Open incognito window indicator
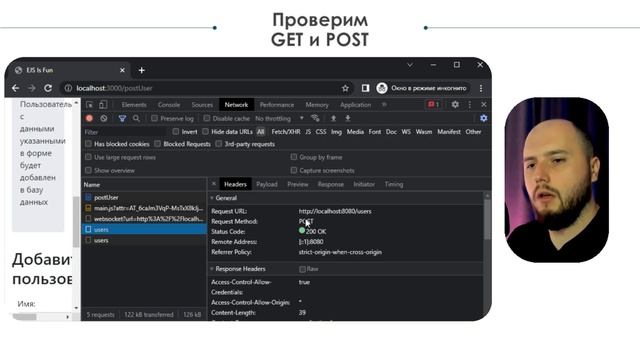The width and height of the screenshot is (640, 360). tap(423, 88)
